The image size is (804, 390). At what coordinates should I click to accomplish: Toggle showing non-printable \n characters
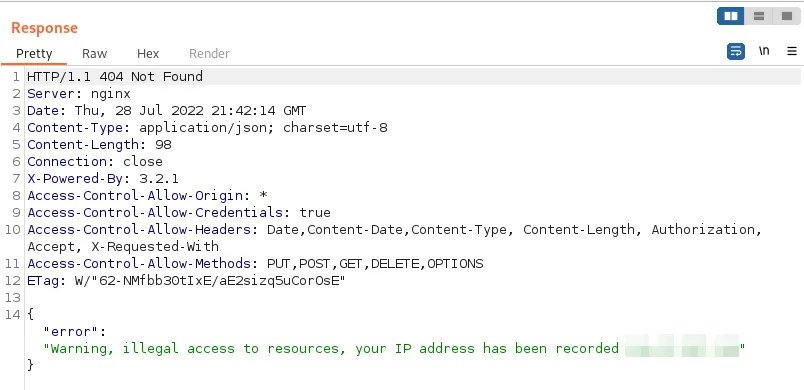coord(764,51)
